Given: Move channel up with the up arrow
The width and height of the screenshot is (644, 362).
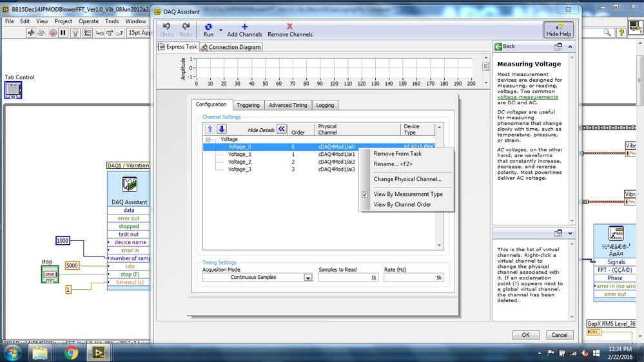Looking at the screenshot, I should (x=210, y=129).
